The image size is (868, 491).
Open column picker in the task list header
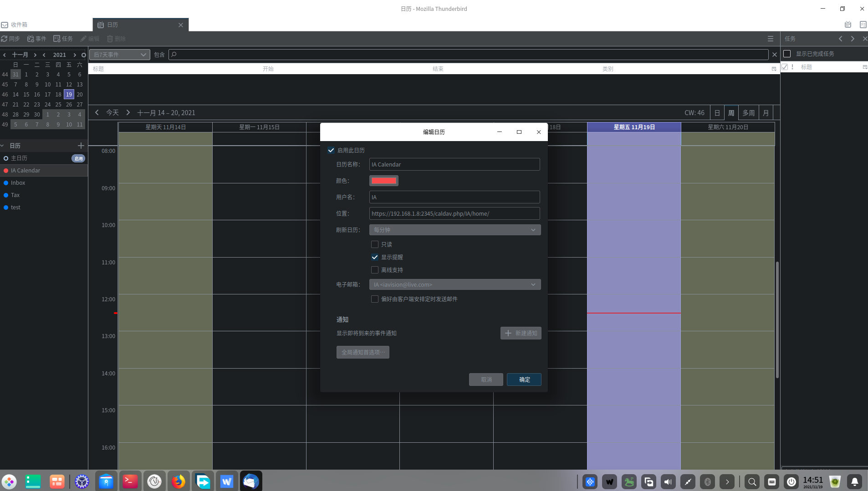coord(865,67)
